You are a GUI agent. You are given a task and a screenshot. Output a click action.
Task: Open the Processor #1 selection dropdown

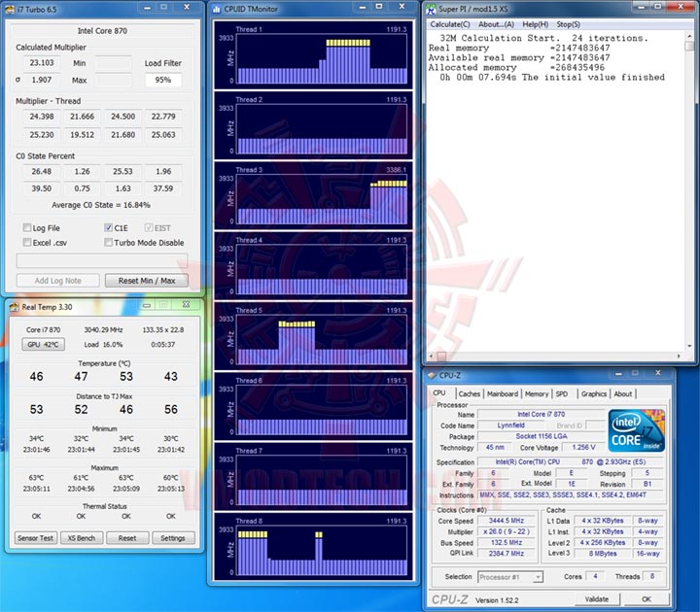coord(538,577)
